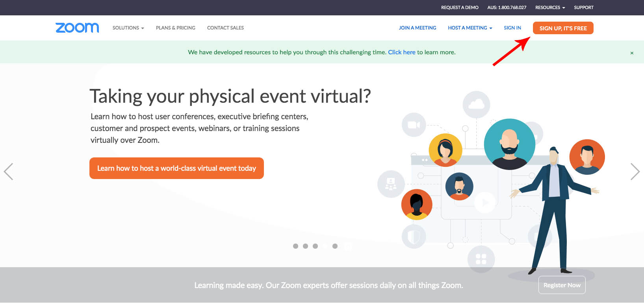Go to the previous carousel slide

click(x=8, y=172)
